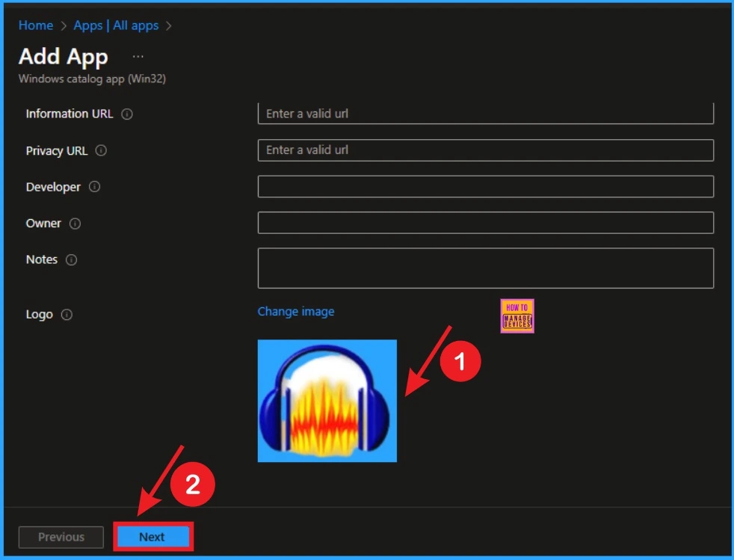Select the Audacity logo thumbnail
The width and height of the screenshot is (734, 560).
coord(327,401)
